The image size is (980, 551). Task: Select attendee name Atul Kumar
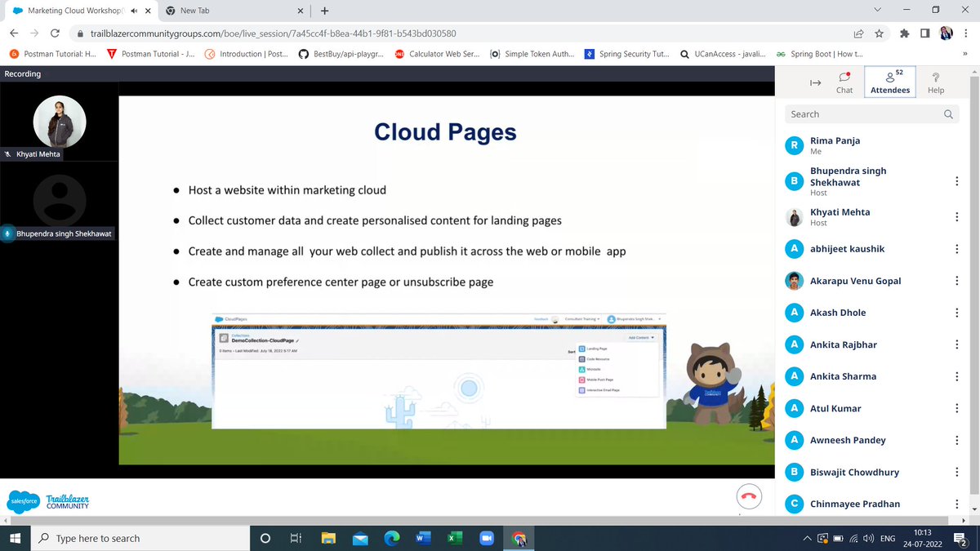click(x=835, y=408)
